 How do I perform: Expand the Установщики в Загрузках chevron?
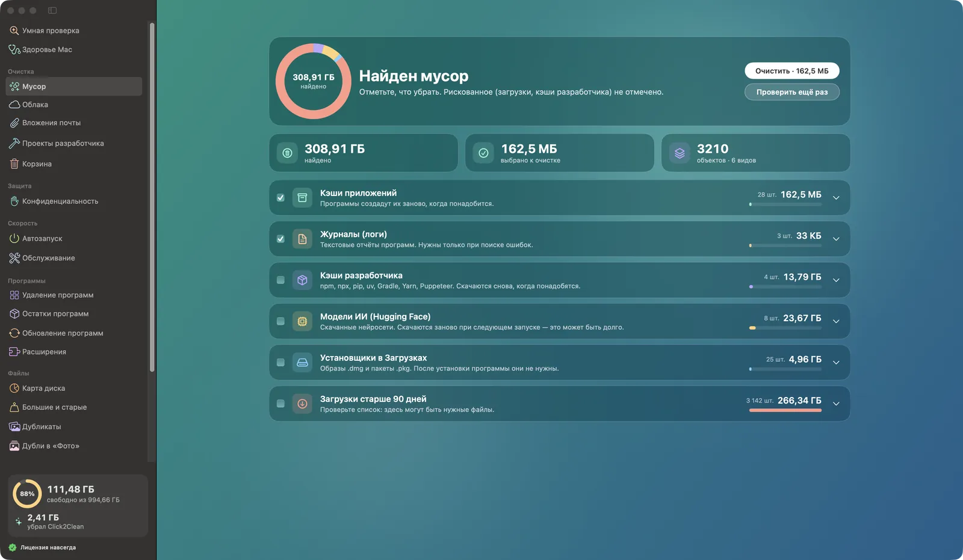[x=836, y=362]
